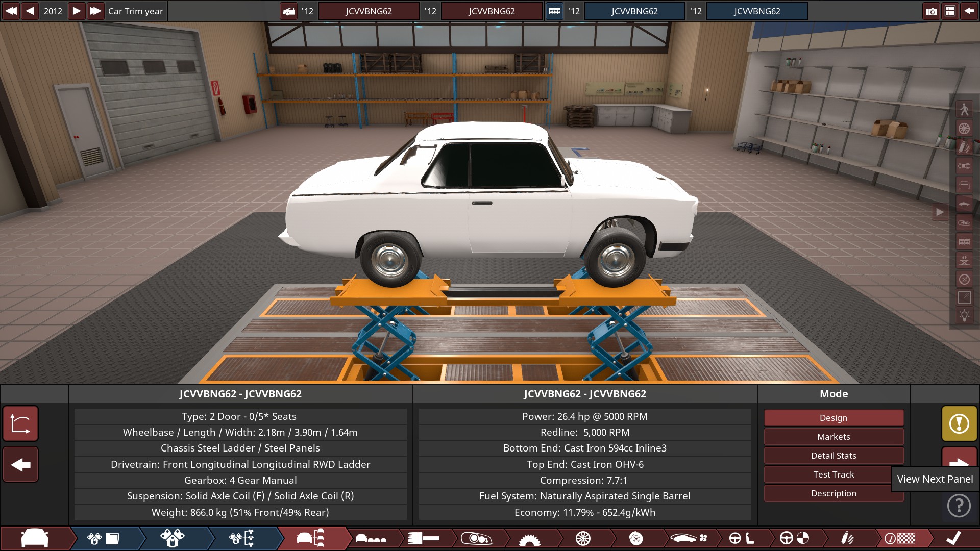
Task: Open the trim body variants tab
Action: 371,538
